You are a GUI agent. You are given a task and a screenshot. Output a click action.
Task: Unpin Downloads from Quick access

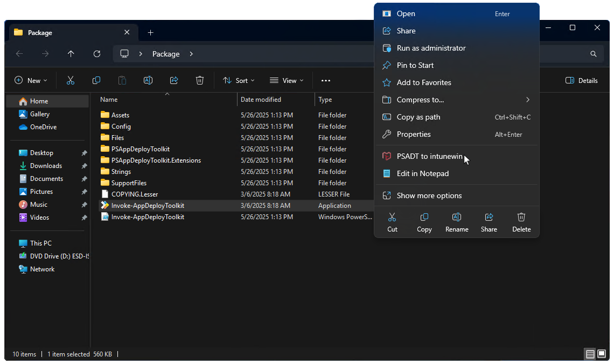tap(84, 166)
